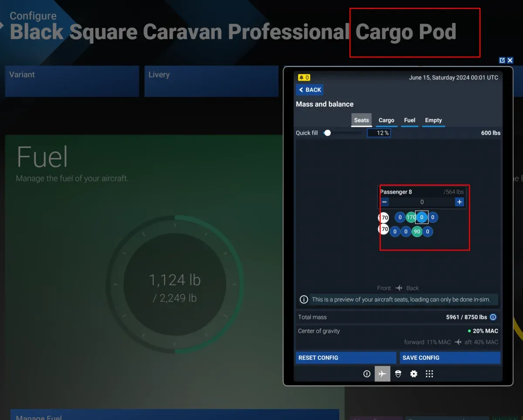Increase Passenger 8 weight with the plus button
Image resolution: width=523 pixels, height=420 pixels.
click(459, 202)
